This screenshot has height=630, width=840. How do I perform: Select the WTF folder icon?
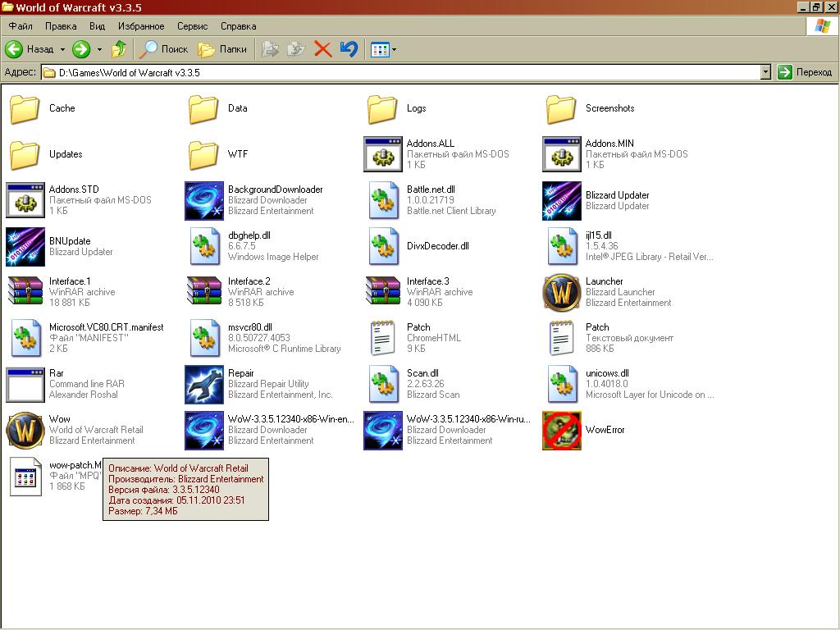point(203,155)
